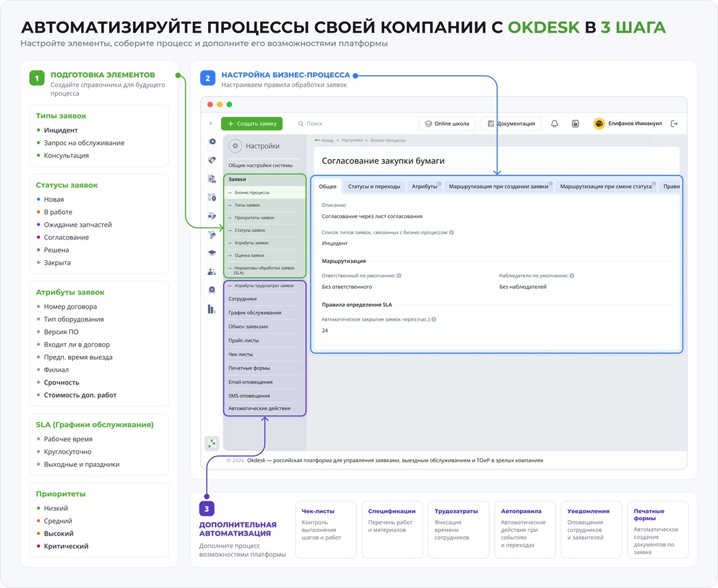718x588 pixels.
Task: Click info icon on Маршрутизация при смене статуса tab
Action: pyautogui.click(x=654, y=184)
